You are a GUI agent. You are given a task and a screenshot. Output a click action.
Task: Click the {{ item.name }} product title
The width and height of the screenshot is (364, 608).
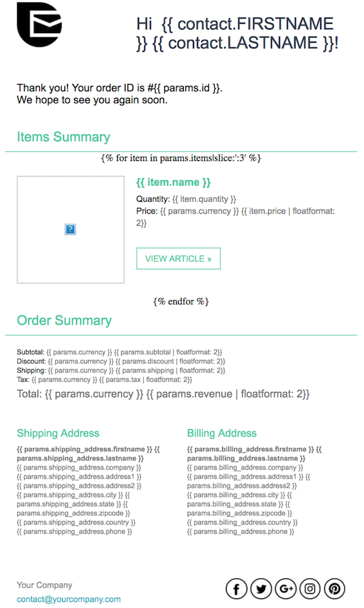(x=172, y=182)
